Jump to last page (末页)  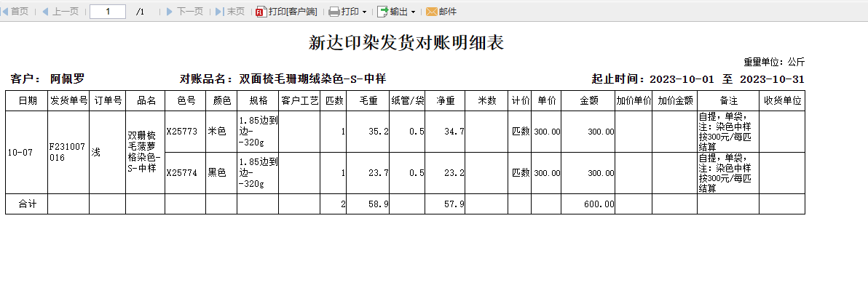(229, 11)
